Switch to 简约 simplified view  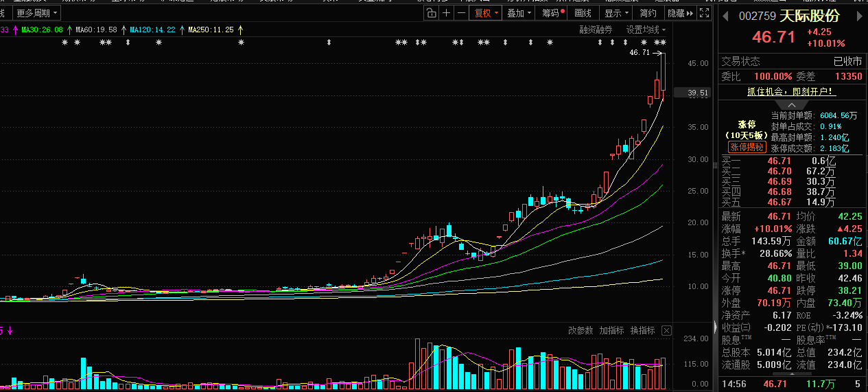(648, 13)
